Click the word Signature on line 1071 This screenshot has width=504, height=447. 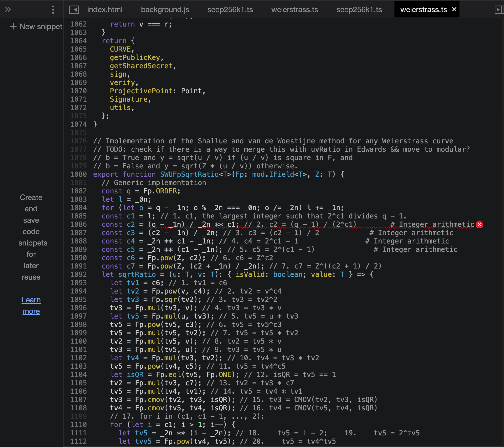(129, 99)
